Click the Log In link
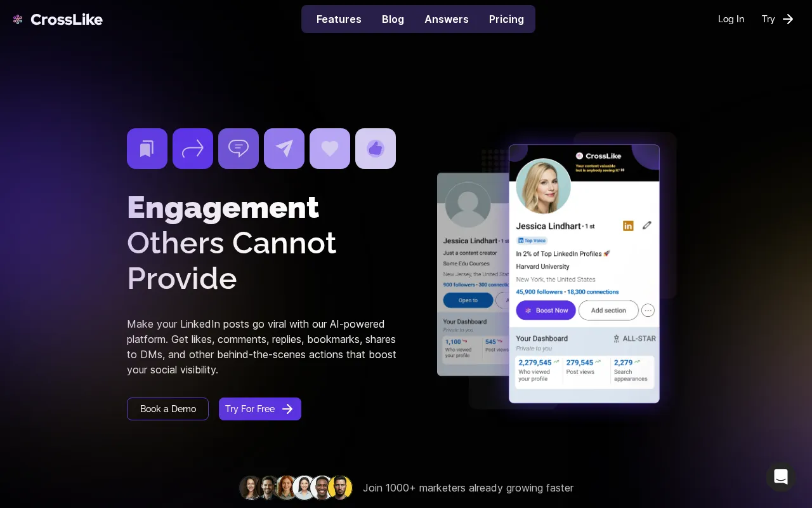The width and height of the screenshot is (812, 508). [731, 19]
